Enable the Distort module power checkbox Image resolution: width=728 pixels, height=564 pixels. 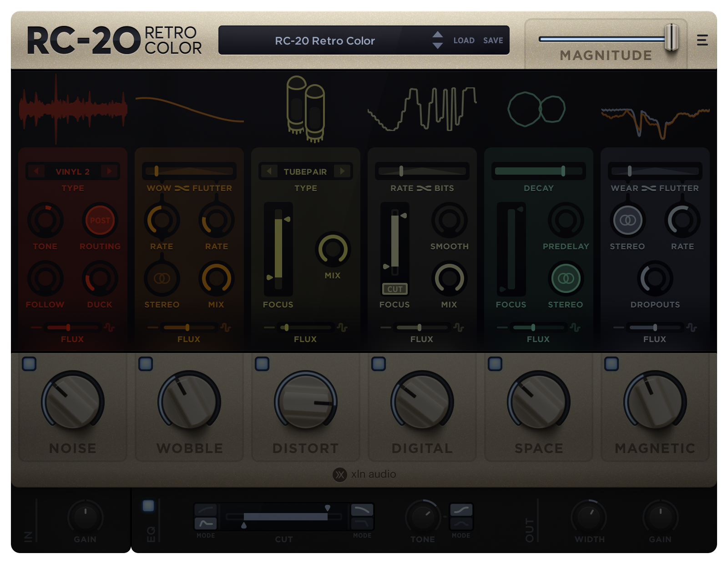click(x=262, y=364)
